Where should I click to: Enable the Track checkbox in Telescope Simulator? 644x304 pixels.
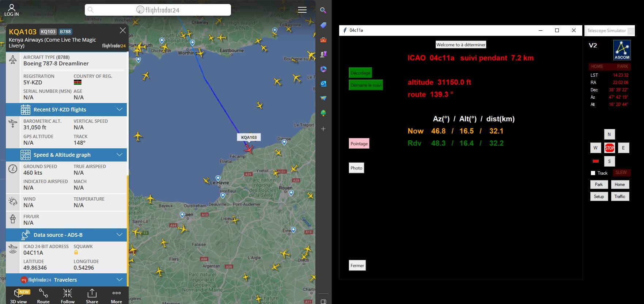click(x=593, y=173)
